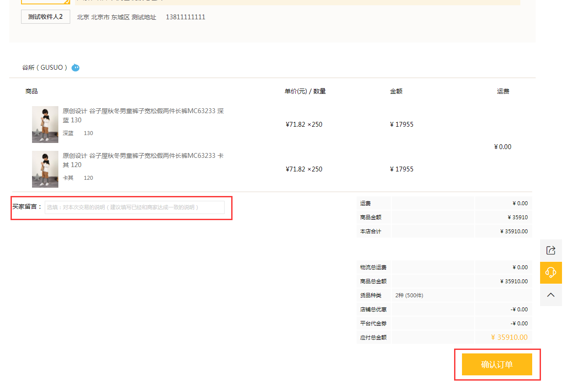The width and height of the screenshot is (580, 392).
Task: Click the blue chat icon beside 谷所 (GUSUO)
Action: point(75,68)
